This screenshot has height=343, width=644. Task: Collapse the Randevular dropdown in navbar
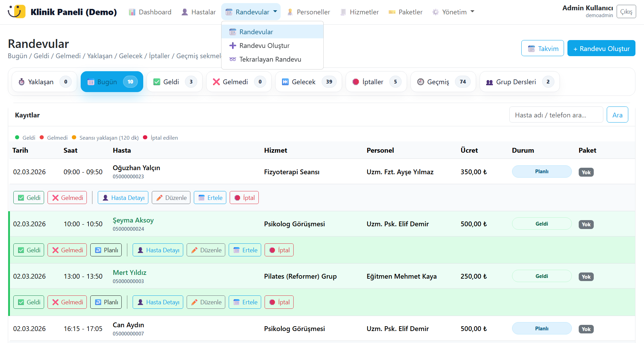[251, 12]
